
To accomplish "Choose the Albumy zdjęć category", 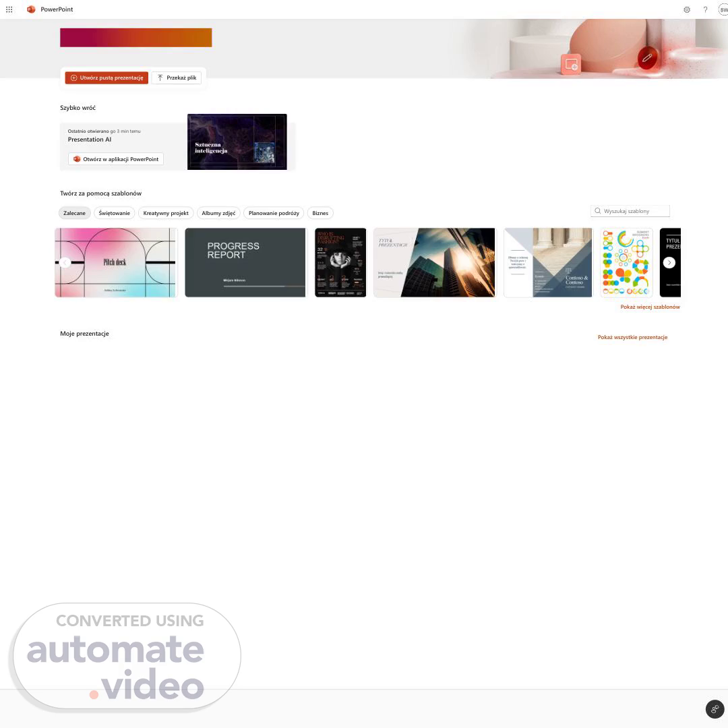I will click(x=218, y=213).
